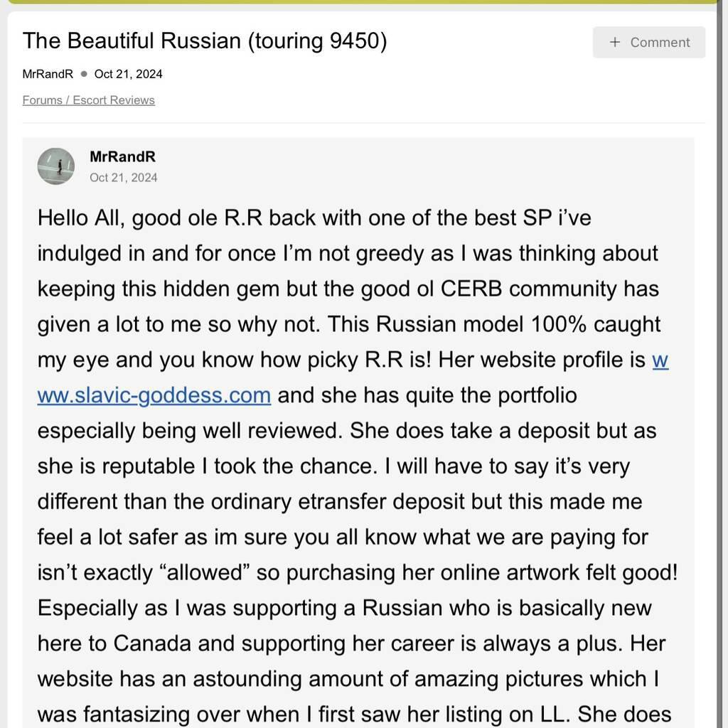Click the Comment button
The height and width of the screenshot is (728, 728).
(649, 43)
